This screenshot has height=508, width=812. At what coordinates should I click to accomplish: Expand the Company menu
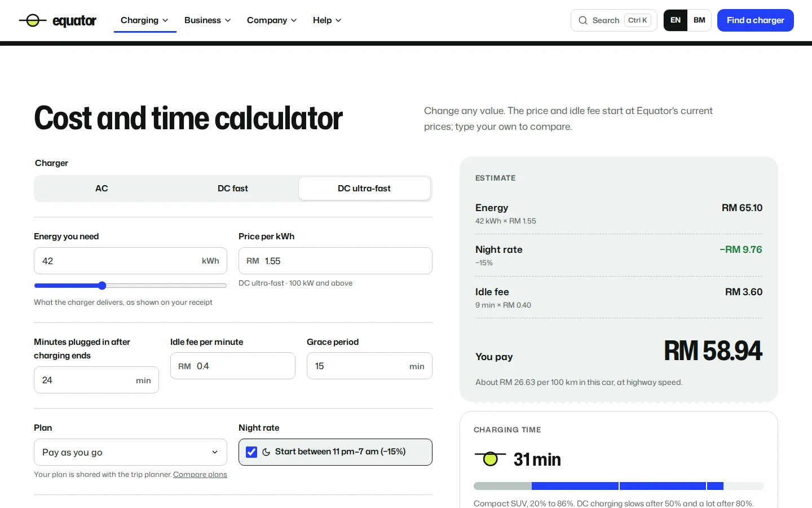point(272,20)
